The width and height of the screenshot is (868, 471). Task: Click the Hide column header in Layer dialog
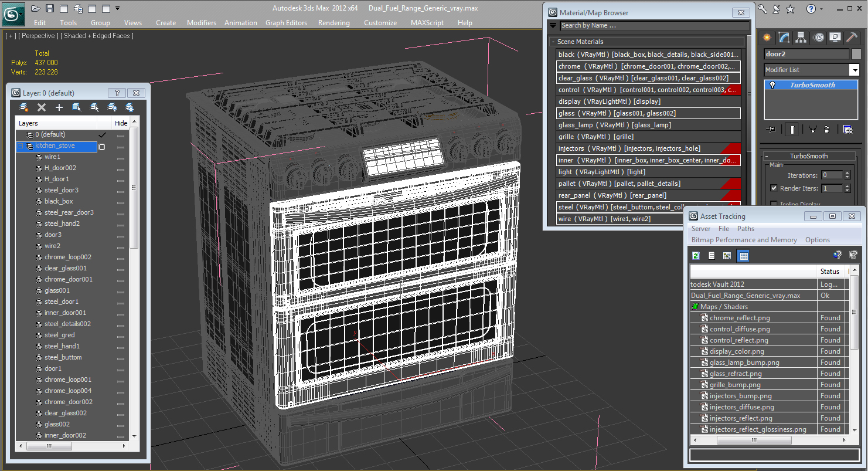point(121,123)
